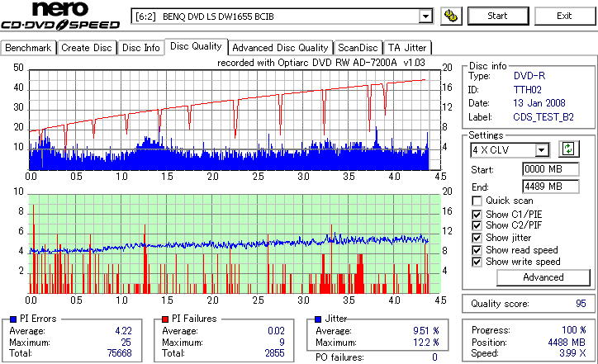The height and width of the screenshot is (364, 598).
Task: Toggle Show write speed checkbox
Action: tap(477, 262)
